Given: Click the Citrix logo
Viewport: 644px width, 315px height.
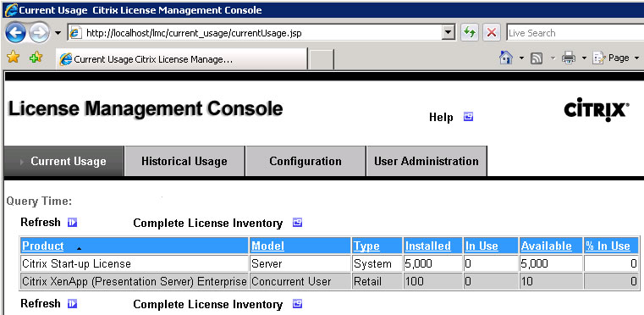Looking at the screenshot, I should 596,109.
